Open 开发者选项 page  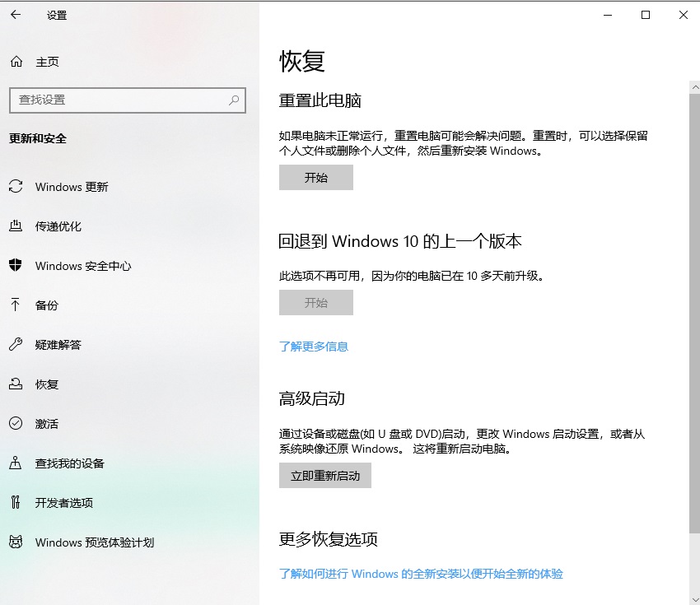pyautogui.click(x=64, y=503)
